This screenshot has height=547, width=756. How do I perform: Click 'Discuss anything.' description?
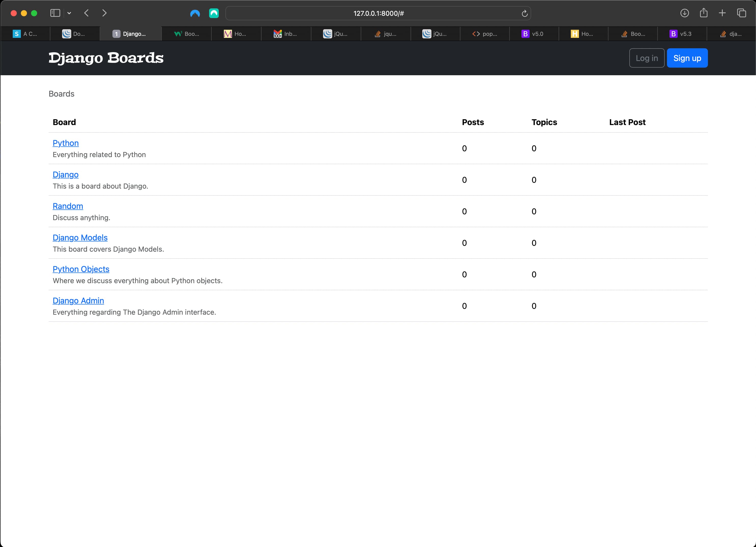point(81,218)
